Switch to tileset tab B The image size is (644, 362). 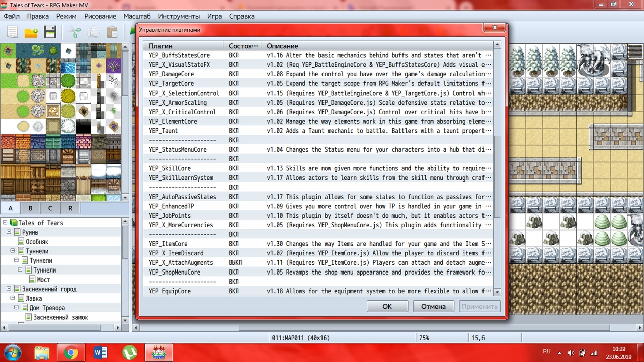tap(30, 208)
